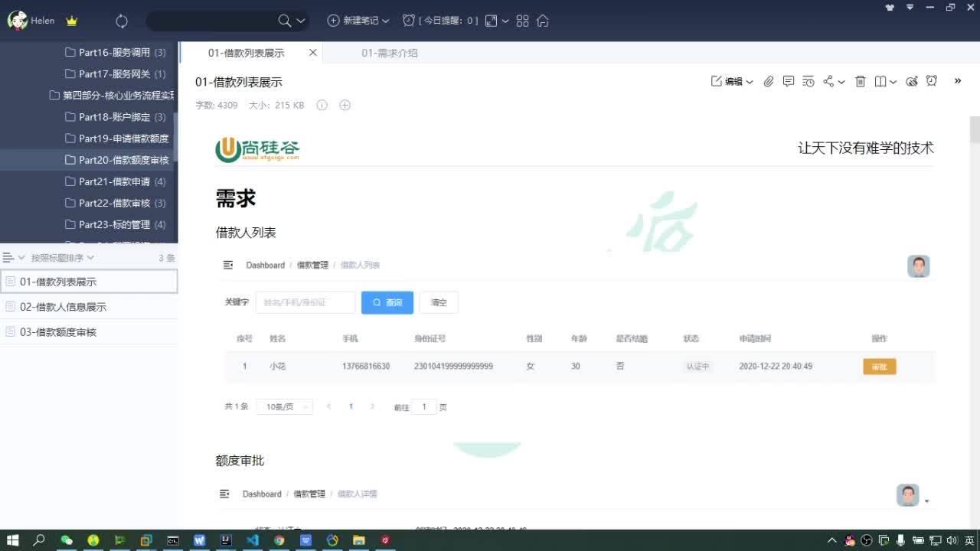Click the comment speech bubble icon
Viewport: 980px width, 551px height.
789,81
